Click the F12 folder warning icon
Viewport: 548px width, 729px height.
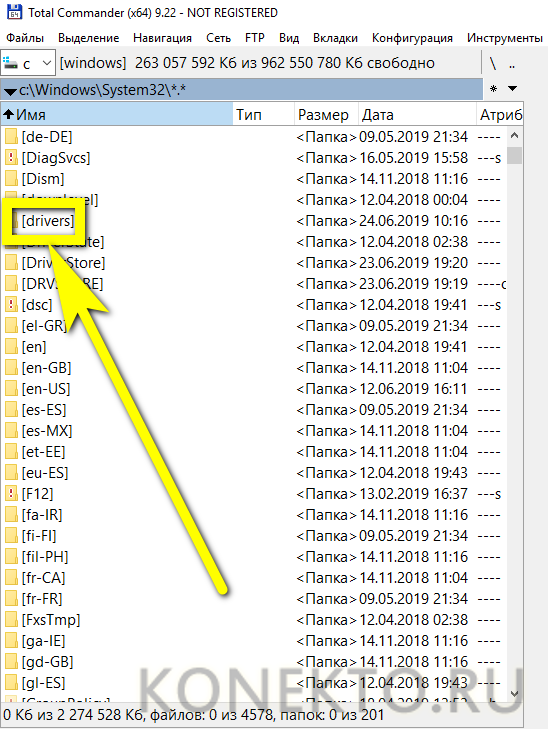click(x=11, y=494)
